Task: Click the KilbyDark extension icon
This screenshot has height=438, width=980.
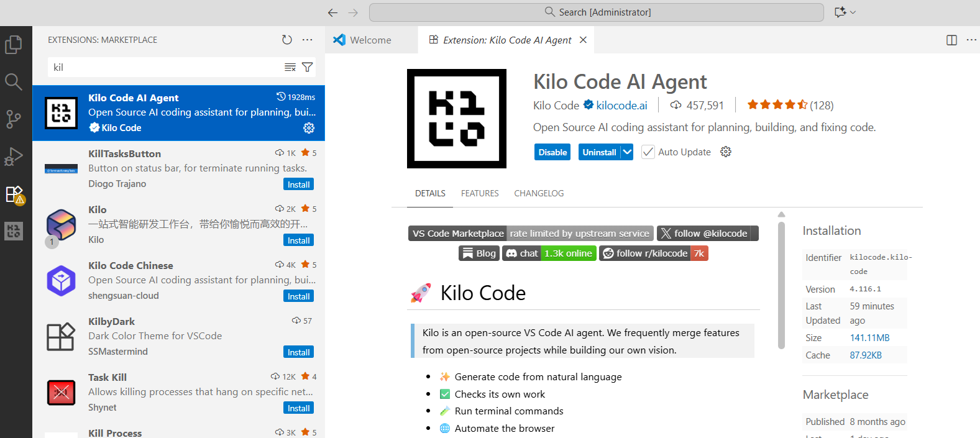Action: tap(62, 337)
